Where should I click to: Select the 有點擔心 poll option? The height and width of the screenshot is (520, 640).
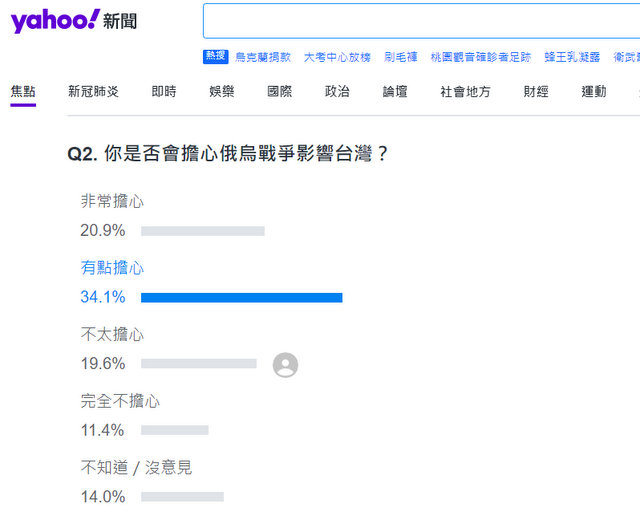point(112,268)
